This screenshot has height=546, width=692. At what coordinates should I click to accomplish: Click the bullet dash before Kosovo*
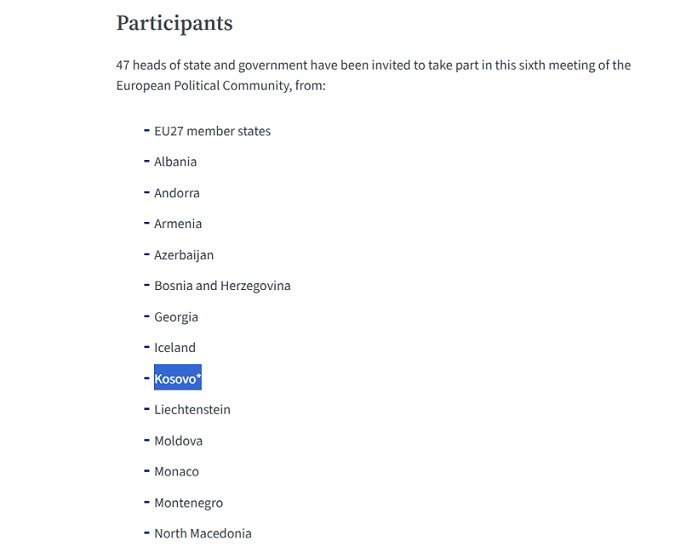[147, 378]
